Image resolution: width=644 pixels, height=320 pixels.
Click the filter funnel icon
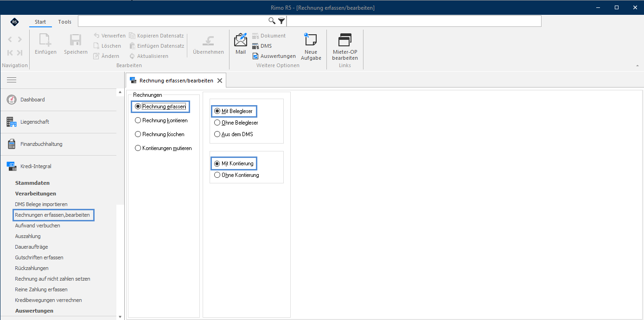pyautogui.click(x=281, y=21)
